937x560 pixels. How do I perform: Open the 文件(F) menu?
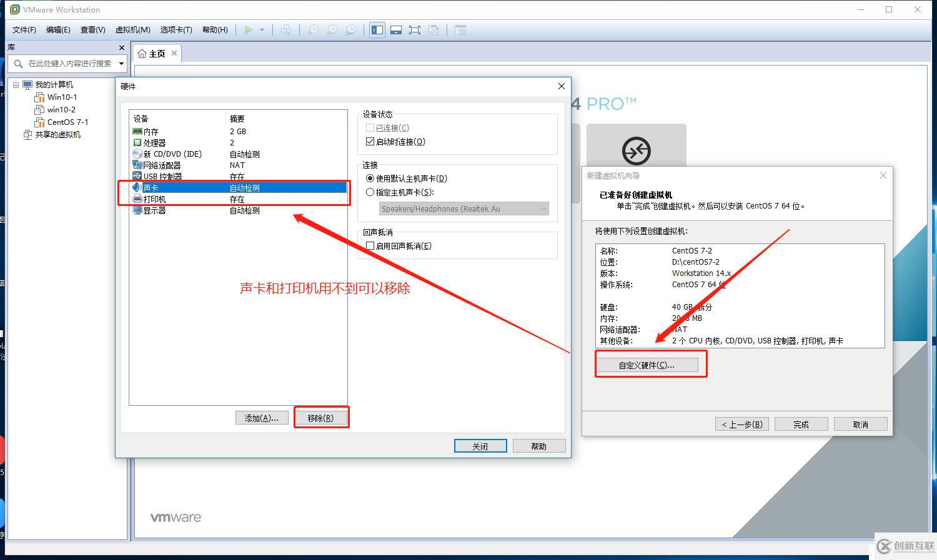[24, 30]
